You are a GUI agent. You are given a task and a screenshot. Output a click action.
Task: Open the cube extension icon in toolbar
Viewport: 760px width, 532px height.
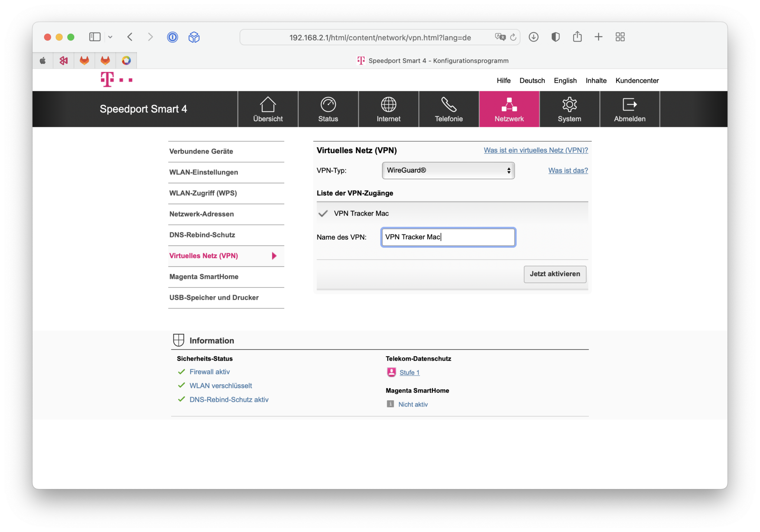(194, 37)
